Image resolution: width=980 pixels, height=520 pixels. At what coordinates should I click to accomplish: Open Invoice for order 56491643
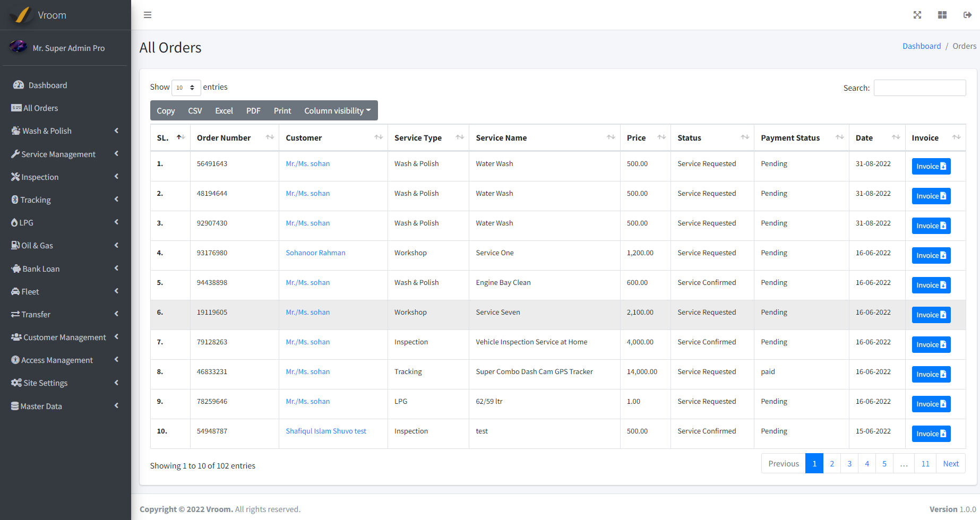click(931, 166)
